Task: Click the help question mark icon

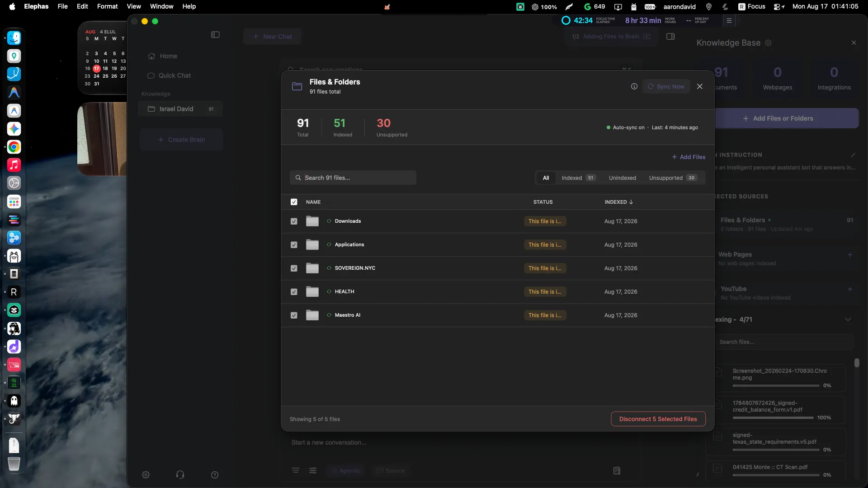Action: pos(215,474)
